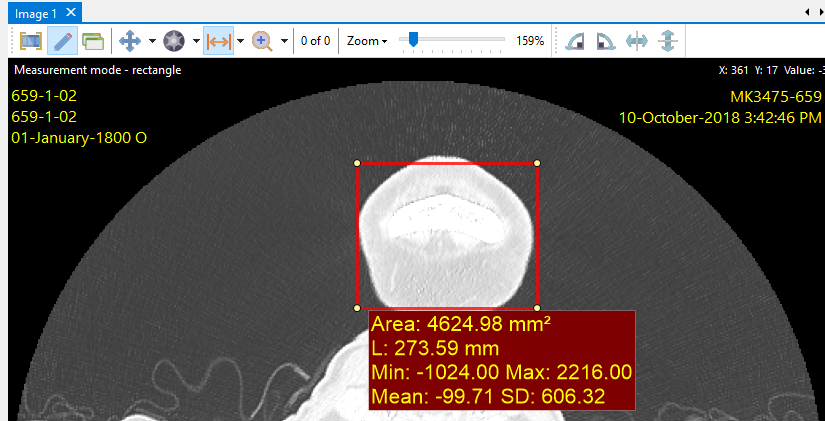Viewport: 825px width, 421px height.
Task: Select the window level contrast tool
Action: pos(174,41)
